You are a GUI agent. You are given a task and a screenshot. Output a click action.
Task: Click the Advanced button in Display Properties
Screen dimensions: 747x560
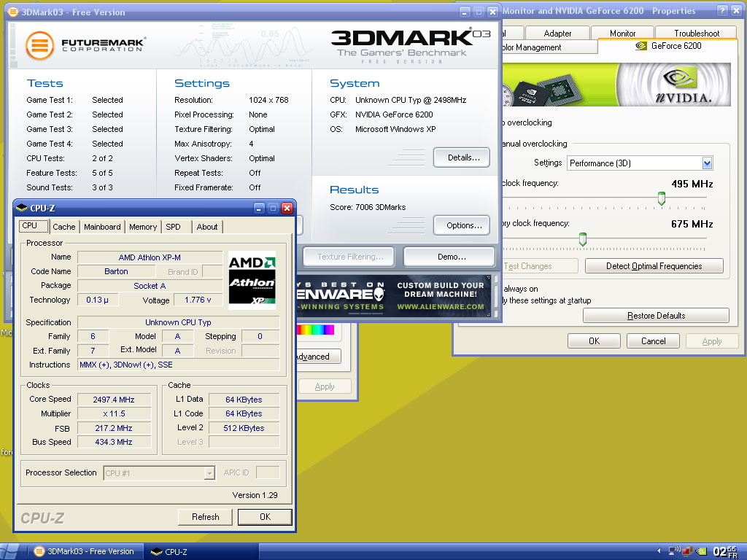pyautogui.click(x=318, y=357)
